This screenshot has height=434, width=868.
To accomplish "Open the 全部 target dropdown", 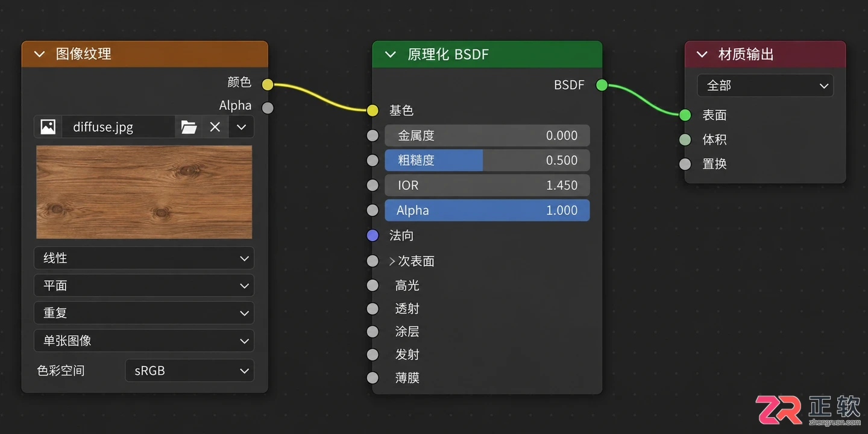I will pyautogui.click(x=766, y=86).
